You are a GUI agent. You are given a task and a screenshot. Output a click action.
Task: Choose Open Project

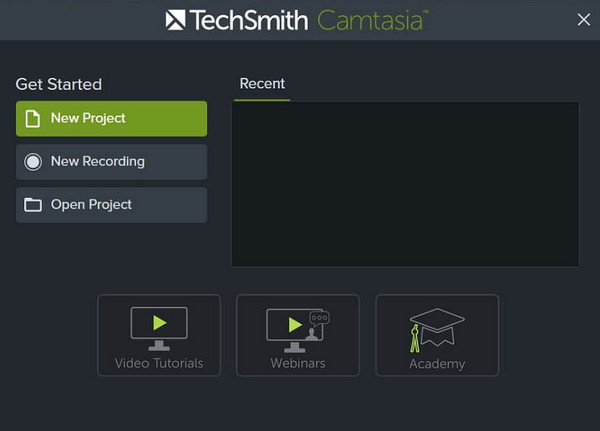pos(111,205)
